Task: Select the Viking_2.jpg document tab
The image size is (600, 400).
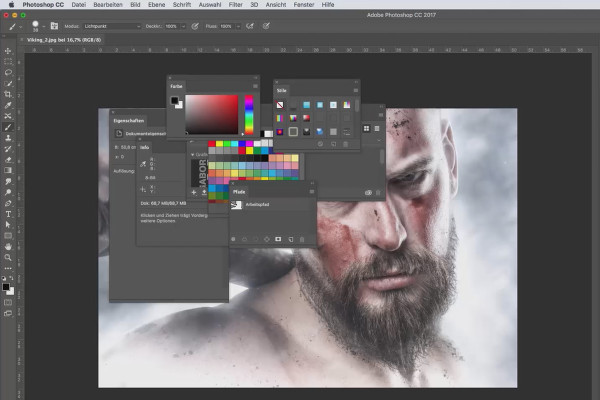Action: pyautogui.click(x=64, y=40)
